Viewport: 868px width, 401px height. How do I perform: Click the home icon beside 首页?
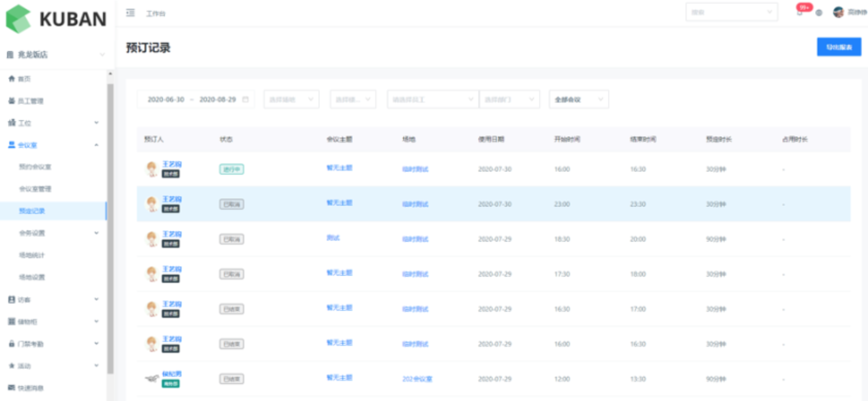[x=11, y=79]
